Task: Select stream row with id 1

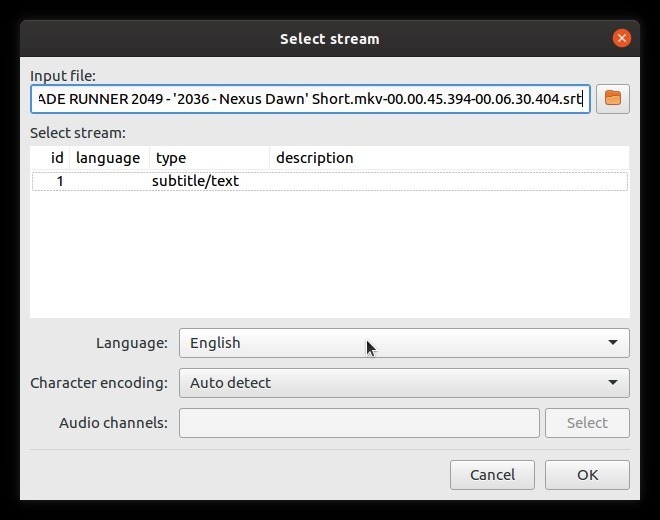Action: pyautogui.click(x=330, y=181)
